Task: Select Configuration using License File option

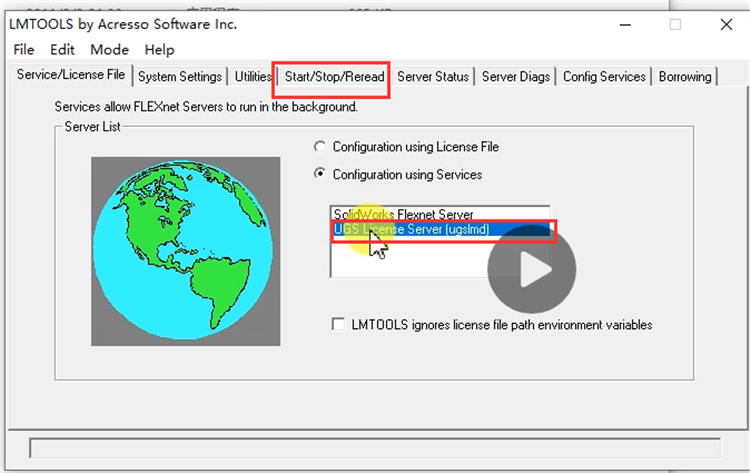Action: tap(320, 146)
